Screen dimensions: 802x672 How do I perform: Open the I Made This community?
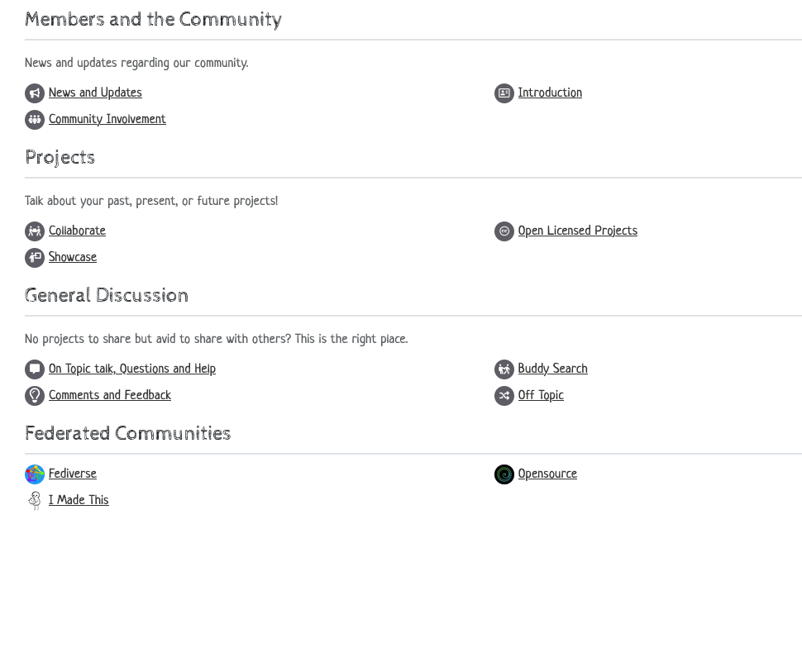(x=79, y=500)
